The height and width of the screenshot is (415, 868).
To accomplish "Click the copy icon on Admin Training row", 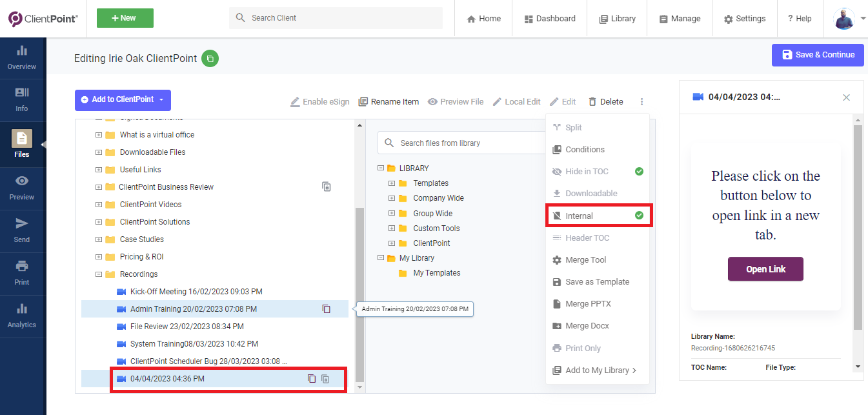I will click(326, 309).
